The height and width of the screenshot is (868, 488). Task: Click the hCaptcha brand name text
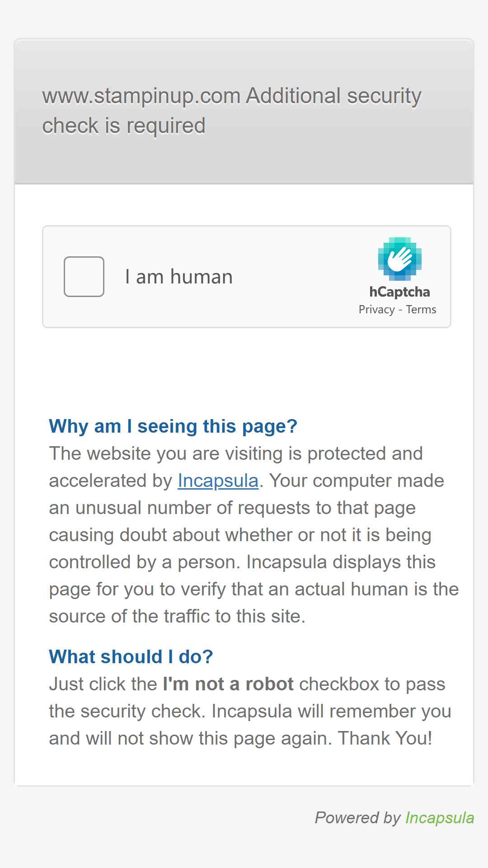pyautogui.click(x=399, y=292)
